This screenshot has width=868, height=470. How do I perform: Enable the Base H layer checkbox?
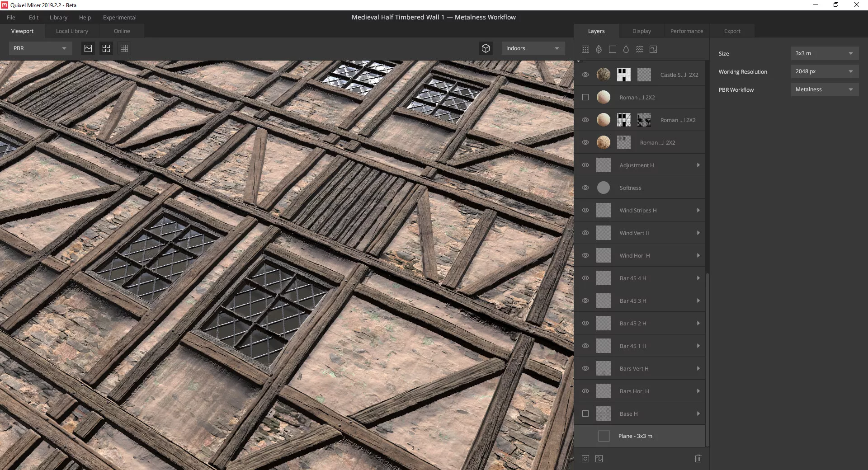585,414
